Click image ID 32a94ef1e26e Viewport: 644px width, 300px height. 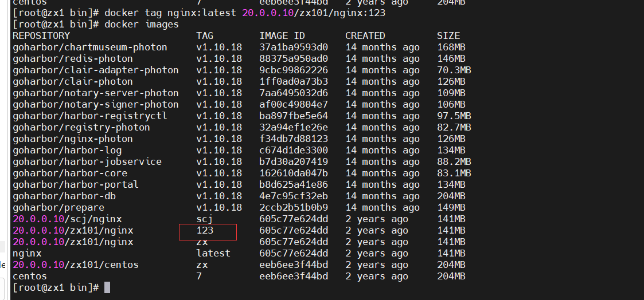(x=294, y=128)
